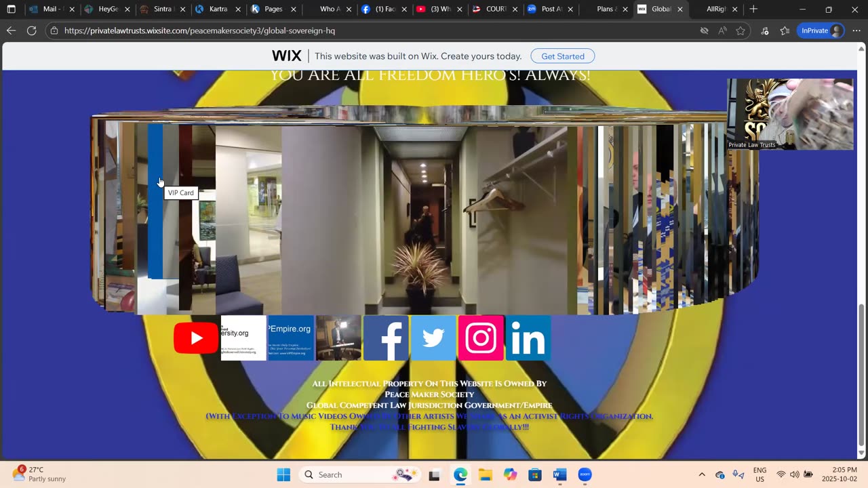
Task: Open Task View on taskbar
Action: tap(434, 474)
